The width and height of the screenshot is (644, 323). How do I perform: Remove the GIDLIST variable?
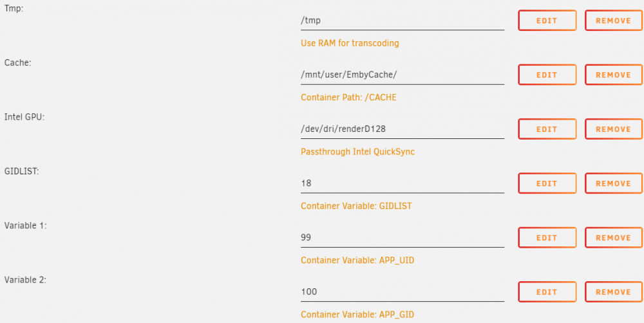pos(614,183)
